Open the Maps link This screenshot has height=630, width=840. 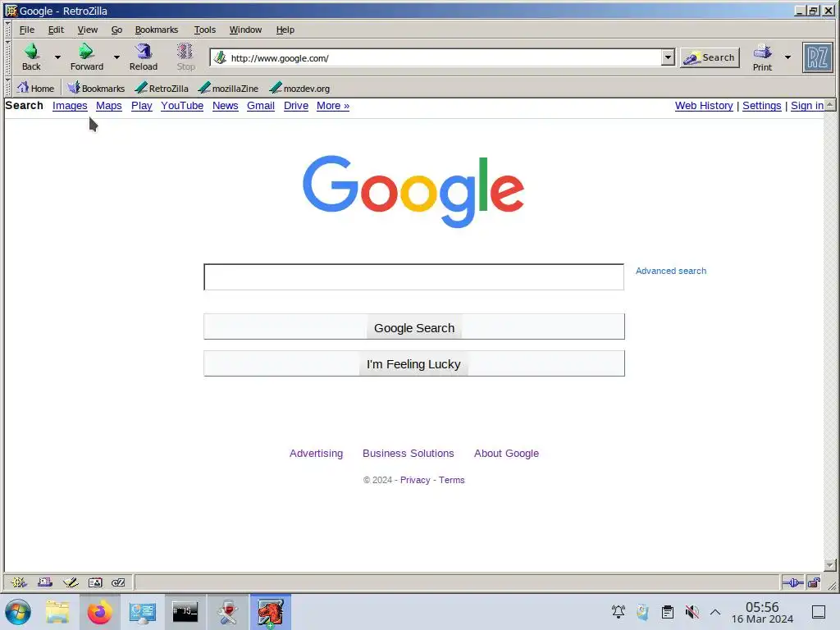pos(109,106)
